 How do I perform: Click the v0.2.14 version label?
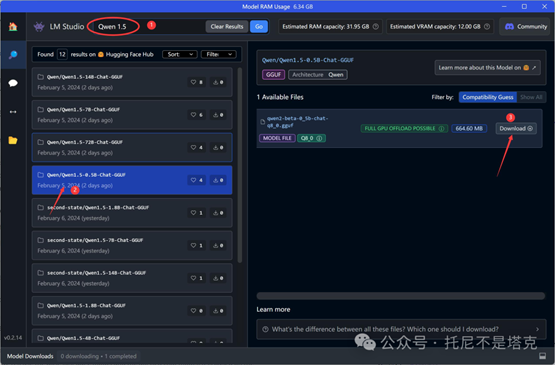[x=13, y=338]
